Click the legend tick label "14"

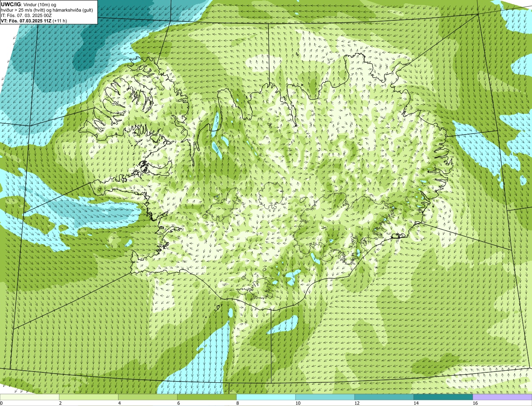tap(416, 403)
